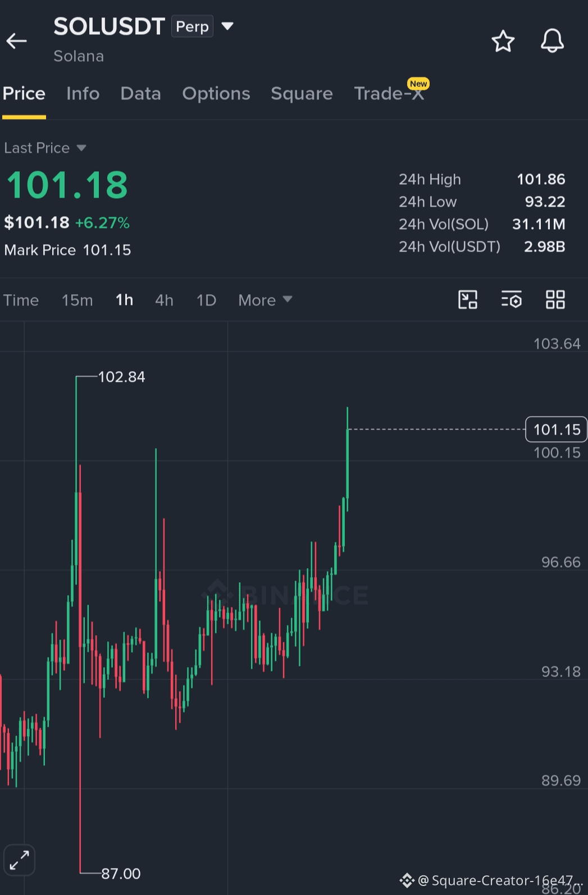This screenshot has width=588, height=895.
Task: Tap the 93.18 price axis label
Action: pyautogui.click(x=560, y=672)
